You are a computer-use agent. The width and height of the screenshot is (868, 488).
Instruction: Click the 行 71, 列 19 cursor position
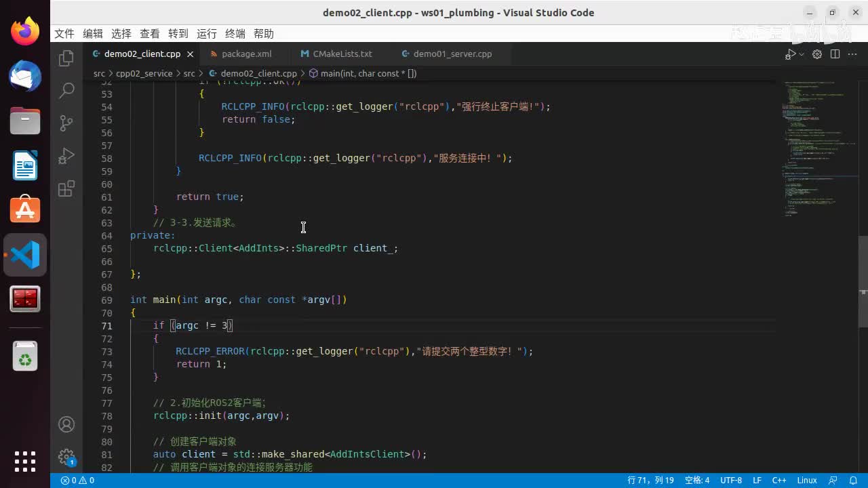651,481
